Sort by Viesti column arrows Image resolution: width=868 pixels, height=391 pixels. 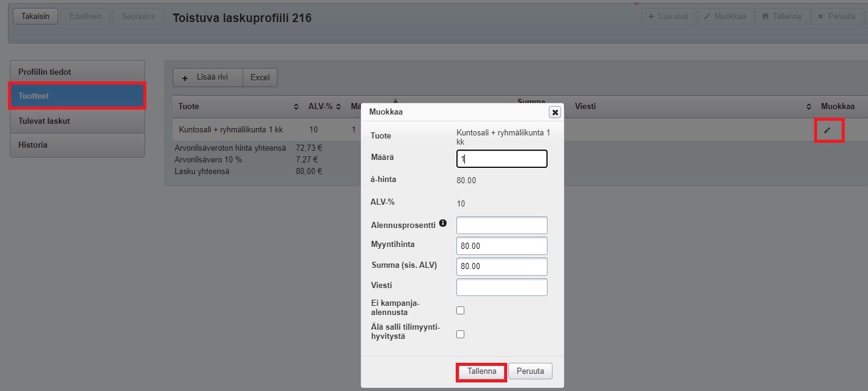click(809, 107)
